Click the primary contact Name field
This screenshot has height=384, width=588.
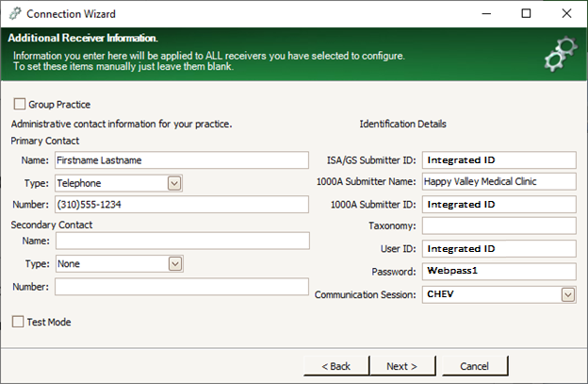point(182,160)
